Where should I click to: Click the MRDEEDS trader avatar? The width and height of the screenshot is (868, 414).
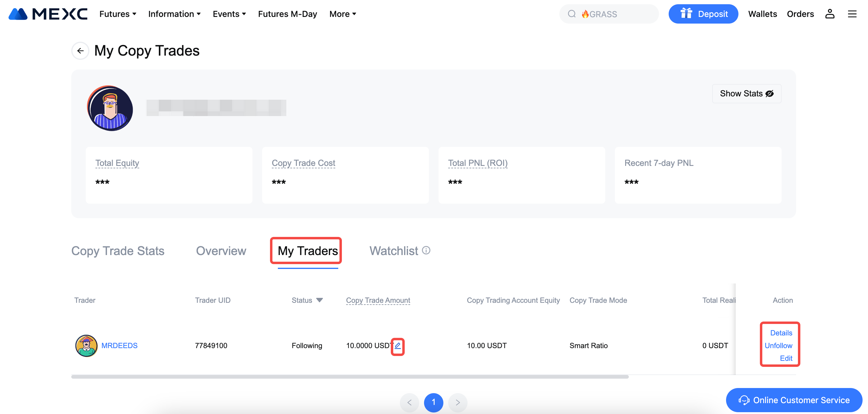[86, 346]
